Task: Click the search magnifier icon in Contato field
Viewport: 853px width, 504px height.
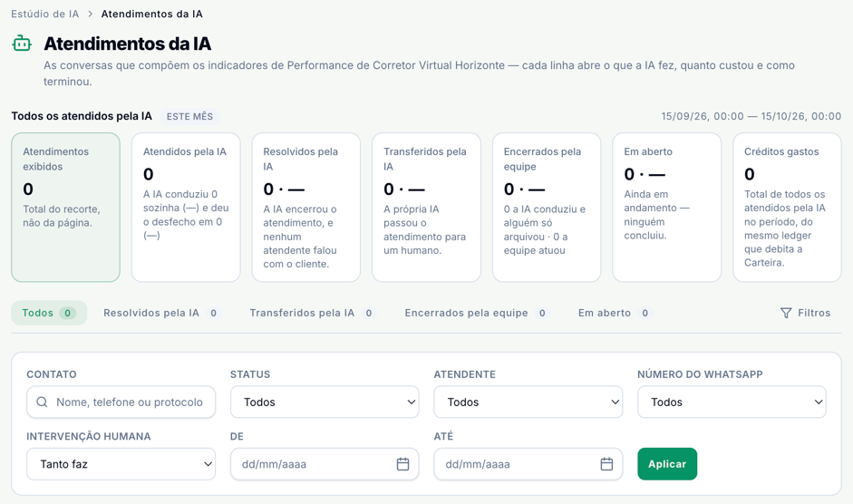Action: 42,402
